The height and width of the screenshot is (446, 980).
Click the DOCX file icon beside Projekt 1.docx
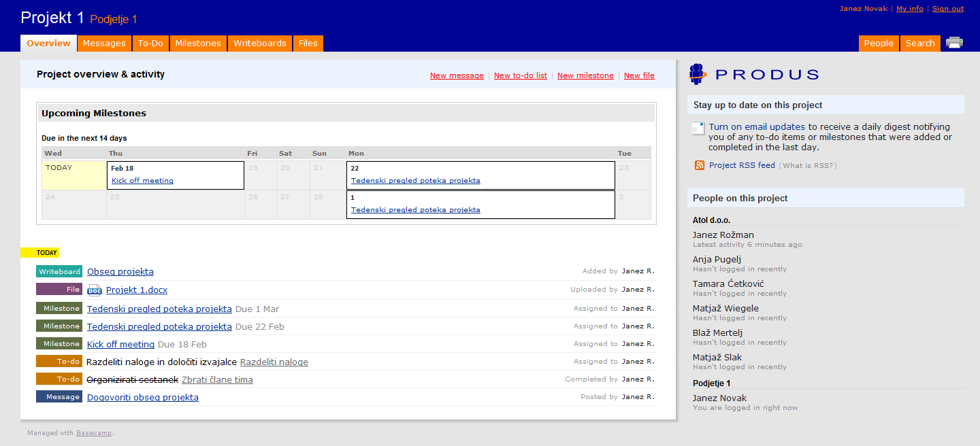pos(95,290)
